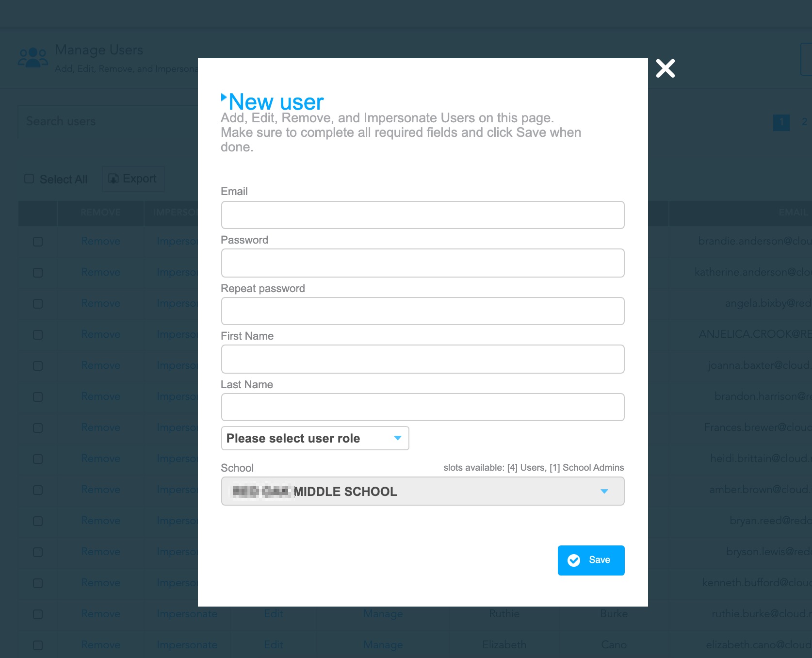The width and height of the screenshot is (812, 658).
Task: Click the Manage Users group icon
Action: 32,58
